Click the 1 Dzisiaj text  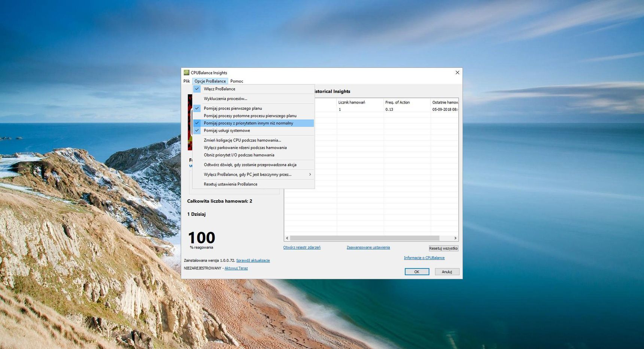tap(196, 214)
